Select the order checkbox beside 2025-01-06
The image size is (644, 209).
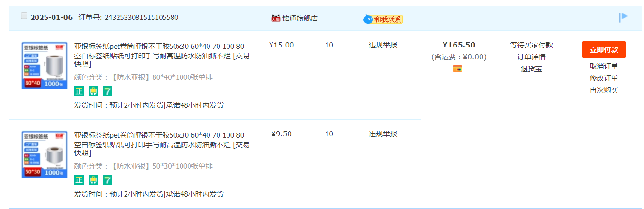24,16
